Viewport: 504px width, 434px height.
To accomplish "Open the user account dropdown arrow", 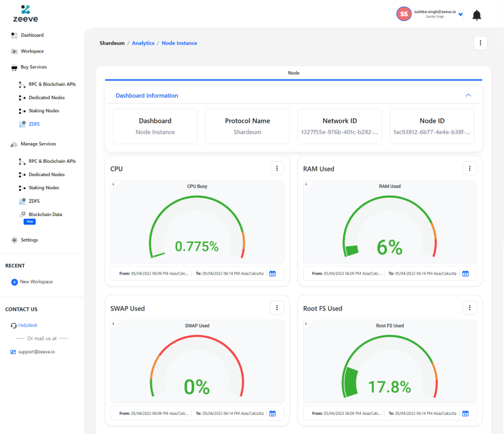I will [461, 14].
